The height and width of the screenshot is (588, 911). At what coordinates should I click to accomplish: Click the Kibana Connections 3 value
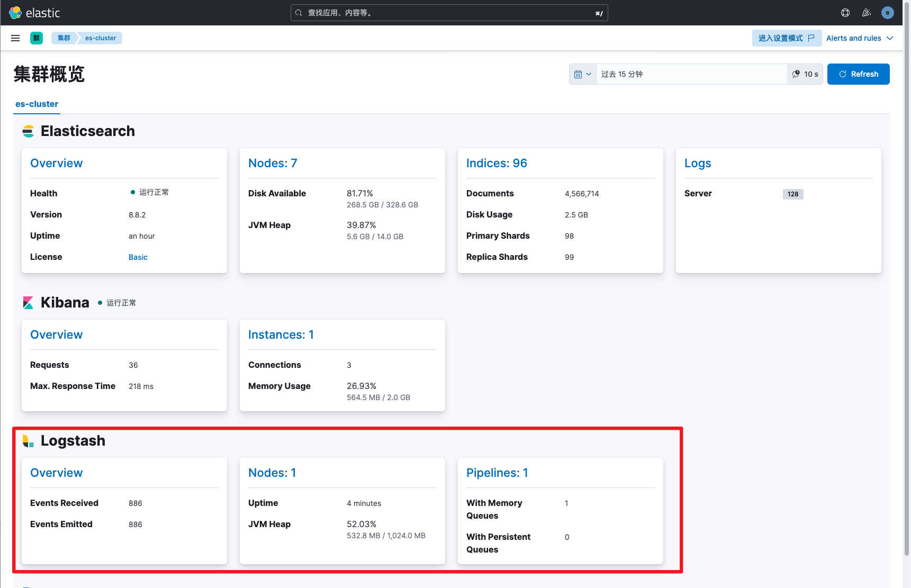click(349, 365)
